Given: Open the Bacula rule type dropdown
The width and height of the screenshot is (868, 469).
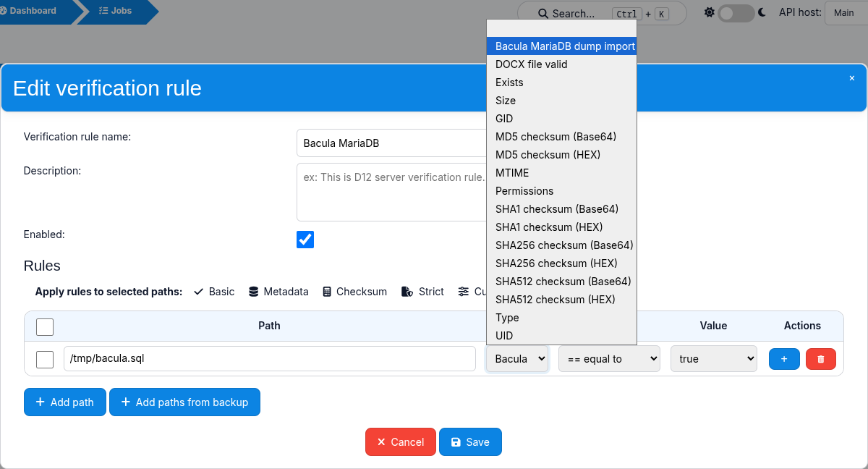Looking at the screenshot, I should pyautogui.click(x=517, y=359).
